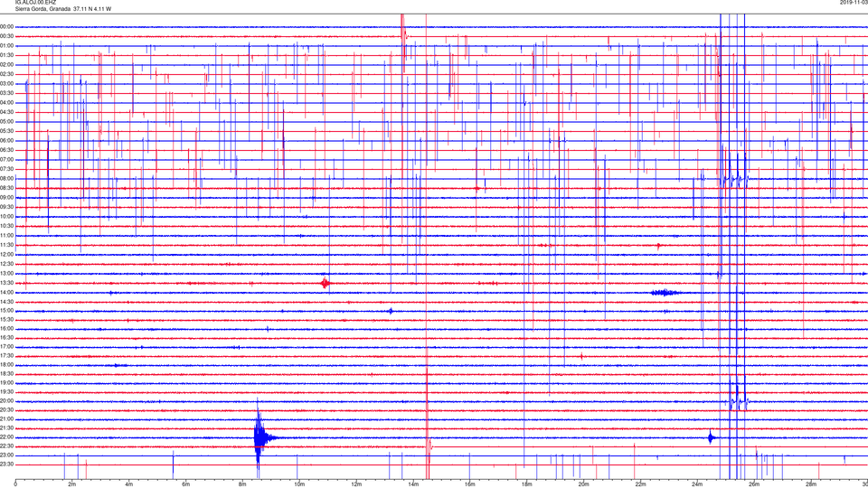
Task: Click the 12m tick label on time axis
Action: click(356, 484)
